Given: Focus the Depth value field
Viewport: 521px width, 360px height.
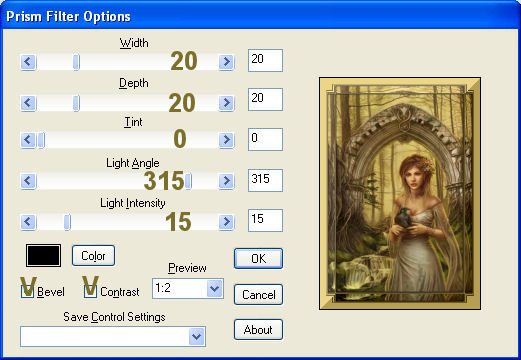Looking at the screenshot, I should 265,99.
